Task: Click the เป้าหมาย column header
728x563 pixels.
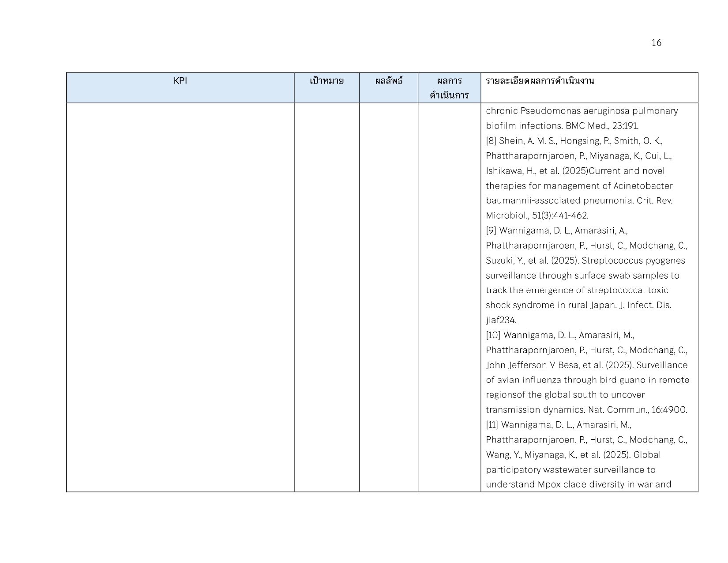Action: point(326,81)
